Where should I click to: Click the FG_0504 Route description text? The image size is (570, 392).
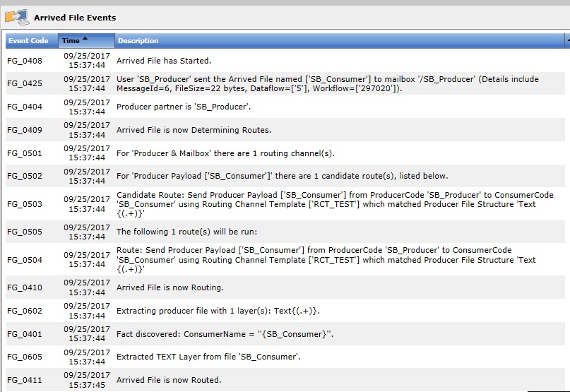[326, 260]
